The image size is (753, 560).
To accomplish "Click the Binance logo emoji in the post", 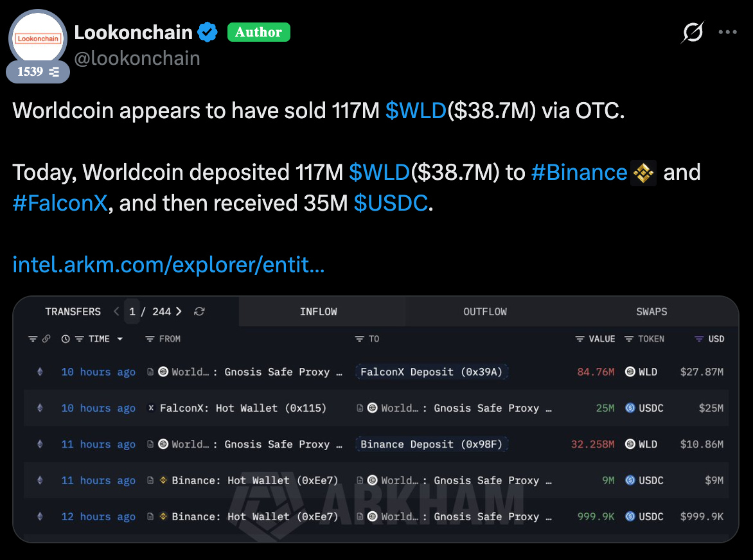I will coord(643,172).
